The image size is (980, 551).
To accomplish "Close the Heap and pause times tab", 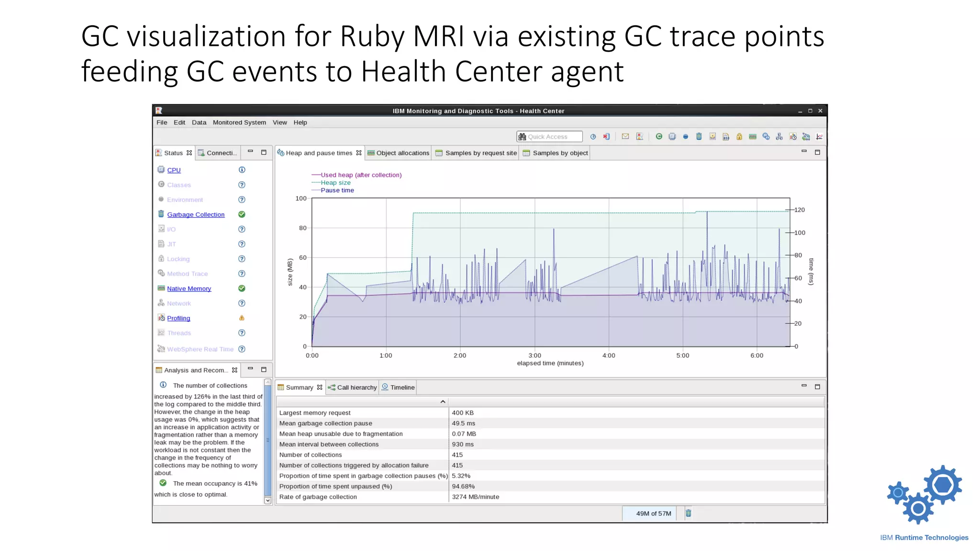I will point(359,153).
